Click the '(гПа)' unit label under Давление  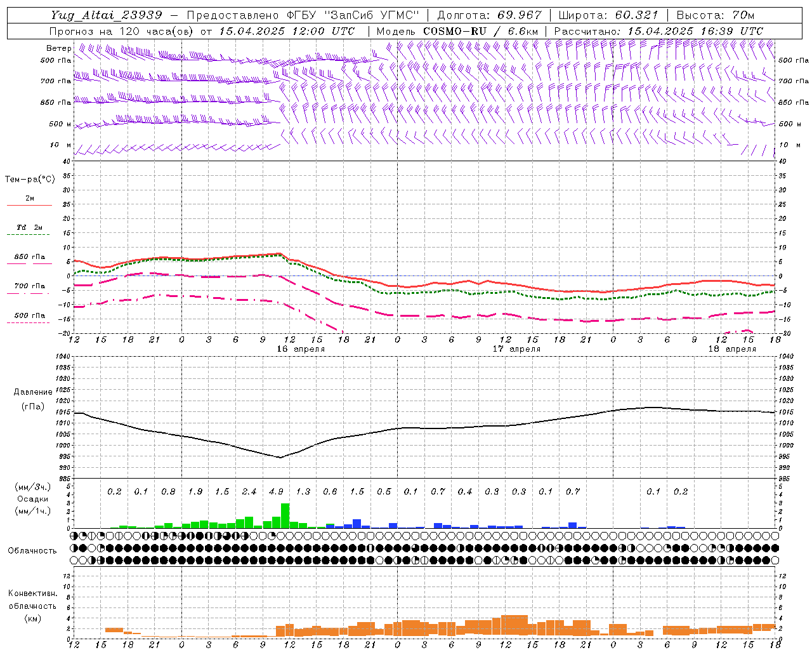coord(32,407)
